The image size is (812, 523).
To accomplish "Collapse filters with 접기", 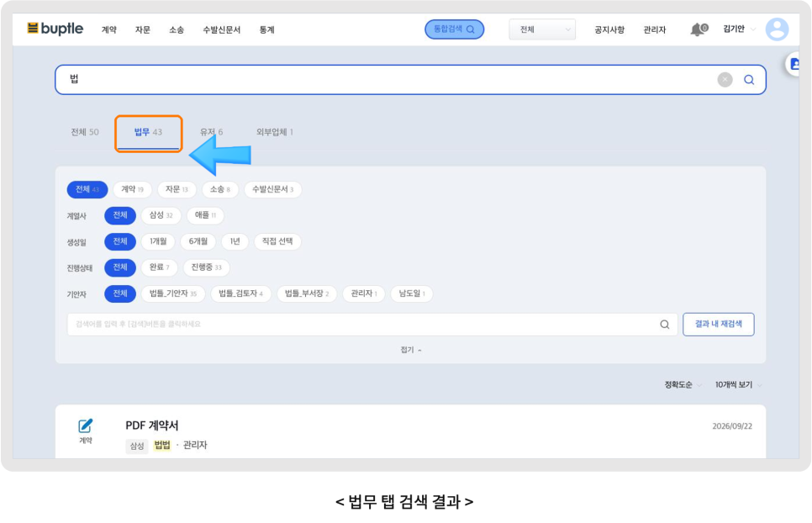I will click(x=411, y=350).
